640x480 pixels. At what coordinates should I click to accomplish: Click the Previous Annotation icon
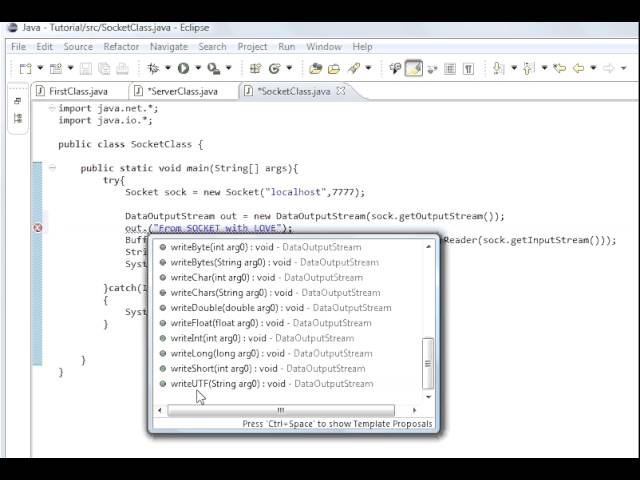point(529,68)
